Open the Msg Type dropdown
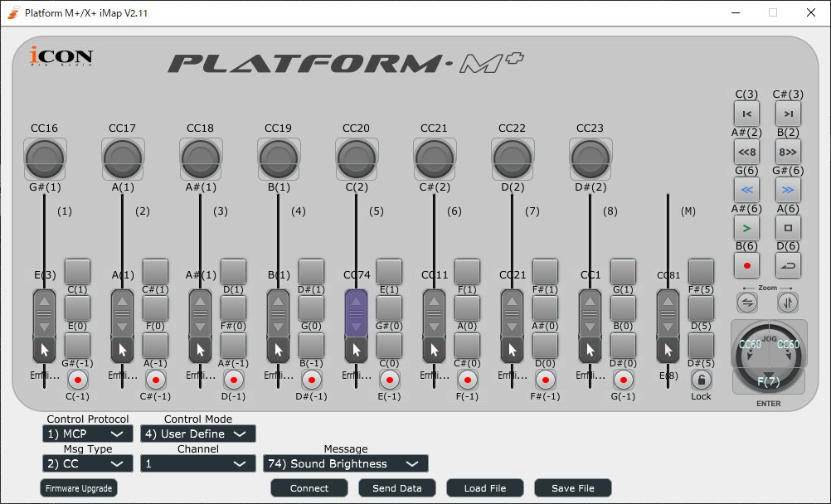The image size is (831, 504). (x=87, y=463)
